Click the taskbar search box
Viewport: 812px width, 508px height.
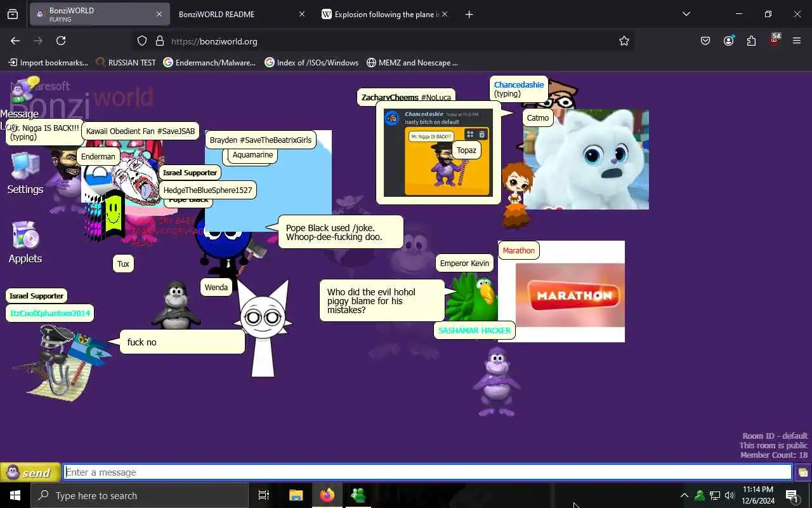(x=140, y=495)
